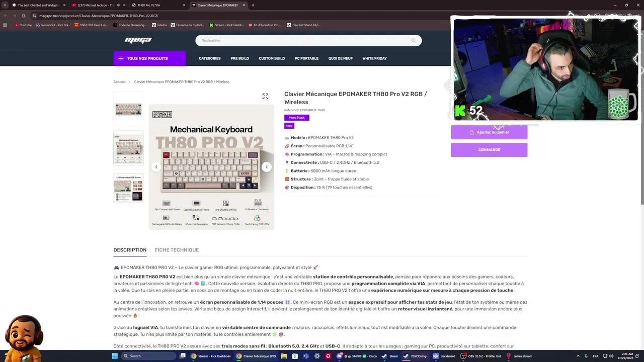The height and width of the screenshot is (362, 644).
Task: Open the Chrome apps grid in the bookmarks bar
Action: coord(5,25)
